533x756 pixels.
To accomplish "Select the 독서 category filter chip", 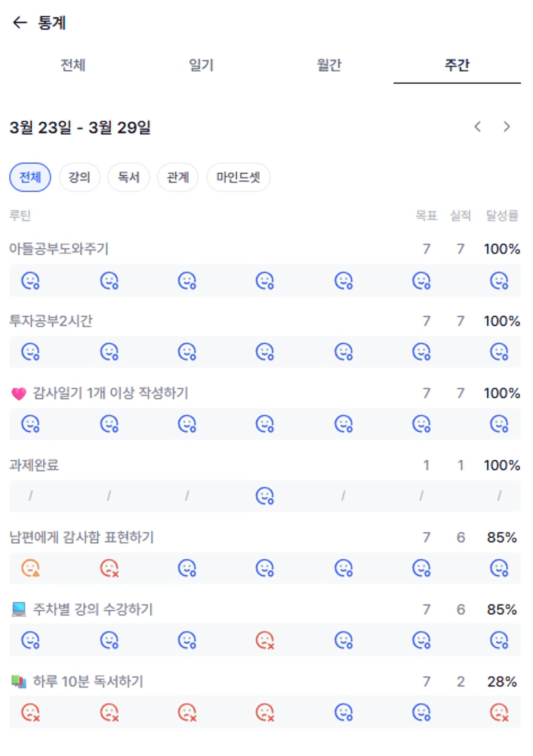I will click(129, 177).
